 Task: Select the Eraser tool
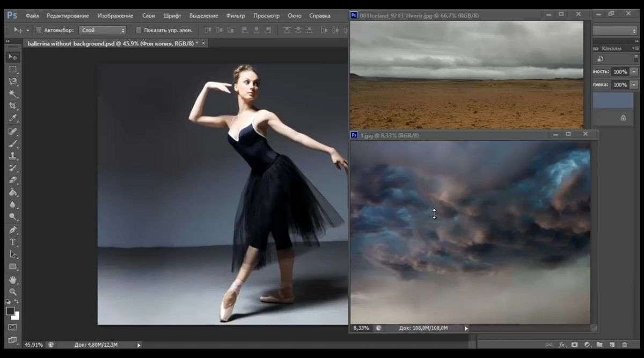click(13, 180)
